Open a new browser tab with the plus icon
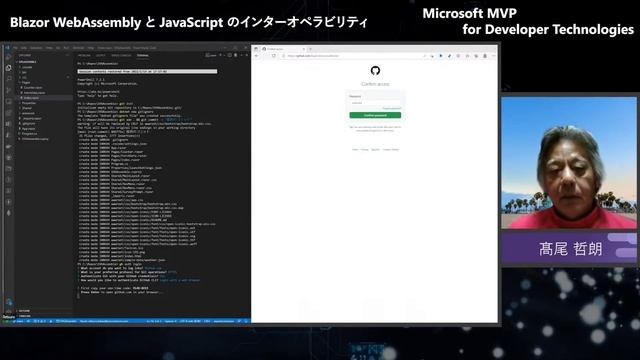Image resolution: width=640 pixels, height=360 pixels. click(310, 49)
